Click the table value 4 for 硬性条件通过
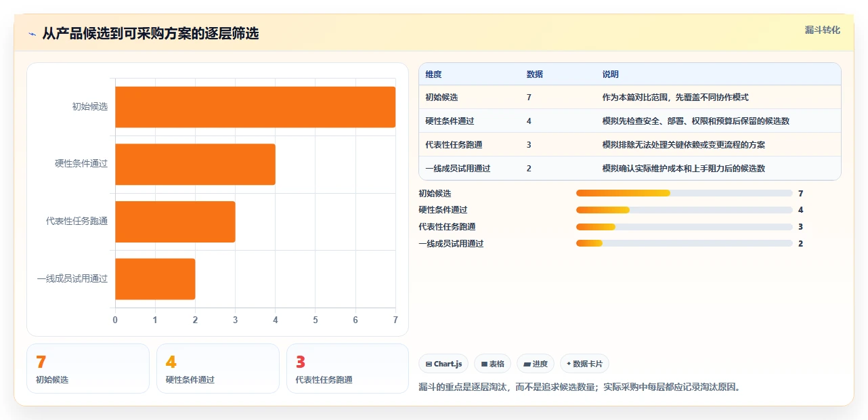 point(529,121)
